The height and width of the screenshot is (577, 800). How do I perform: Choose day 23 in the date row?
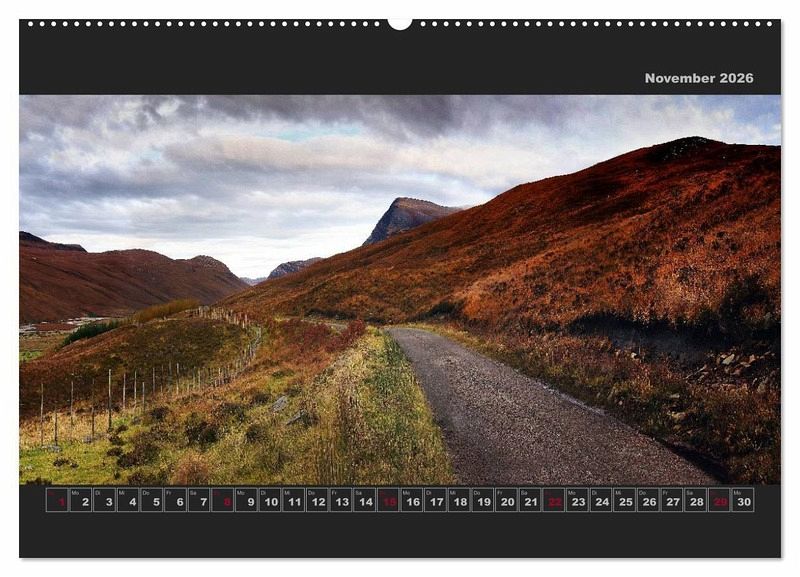coord(577,500)
